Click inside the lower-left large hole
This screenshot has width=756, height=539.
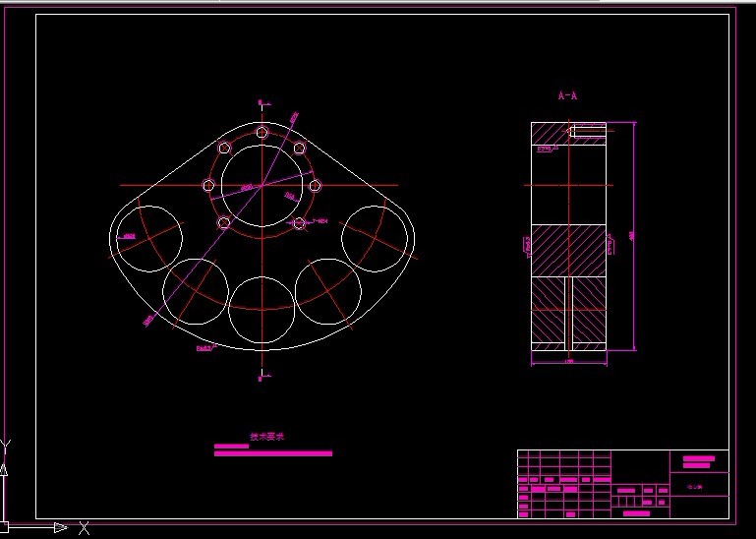[196, 291]
